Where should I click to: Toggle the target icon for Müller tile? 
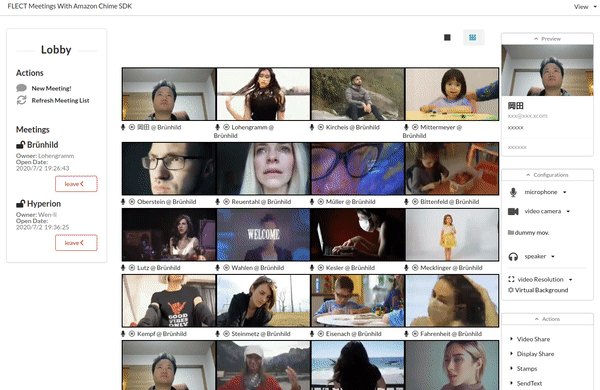point(321,201)
